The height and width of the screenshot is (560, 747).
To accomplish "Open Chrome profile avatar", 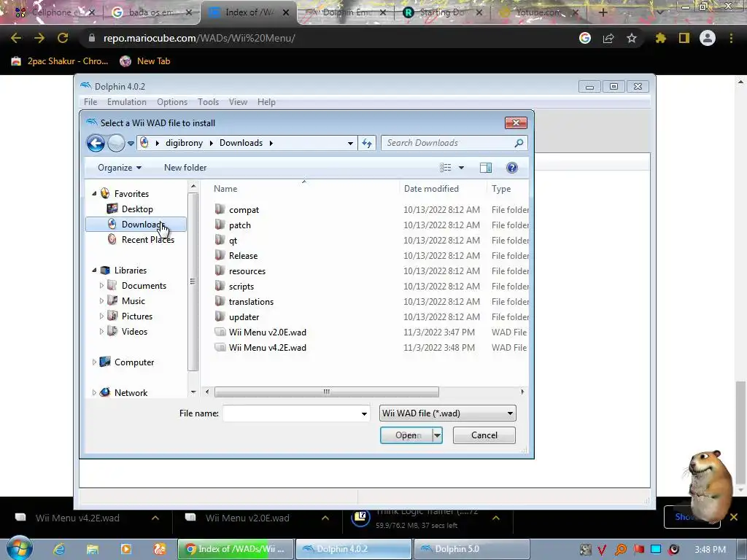I will (708, 38).
